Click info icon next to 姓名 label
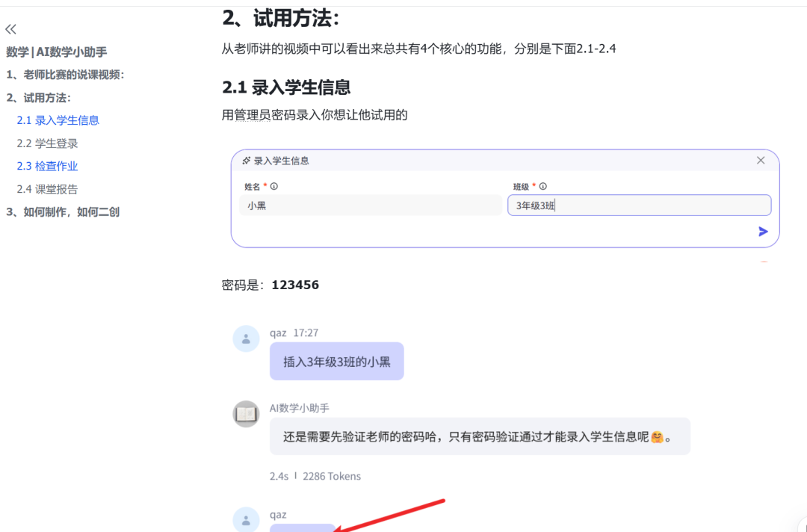The image size is (807, 532). click(x=274, y=186)
